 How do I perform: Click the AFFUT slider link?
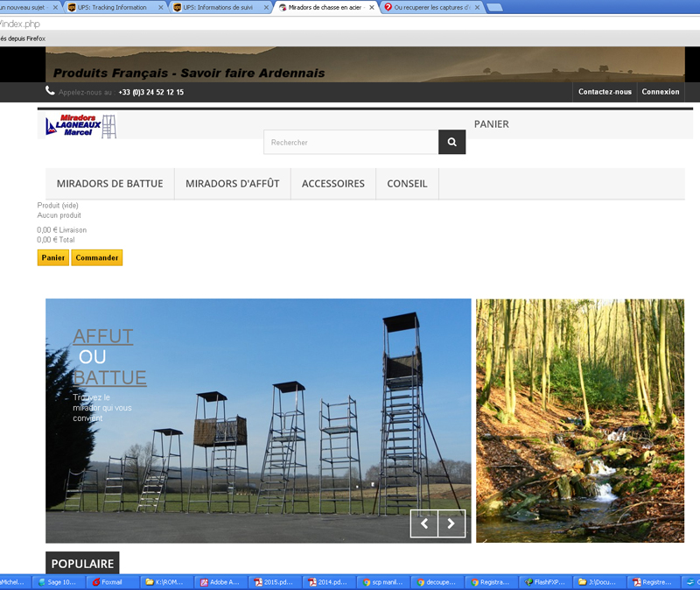(x=103, y=336)
